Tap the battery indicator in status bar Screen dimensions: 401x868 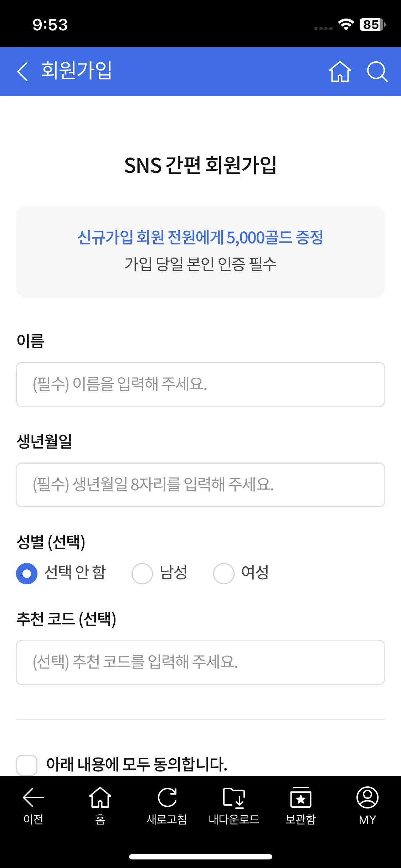[372, 25]
